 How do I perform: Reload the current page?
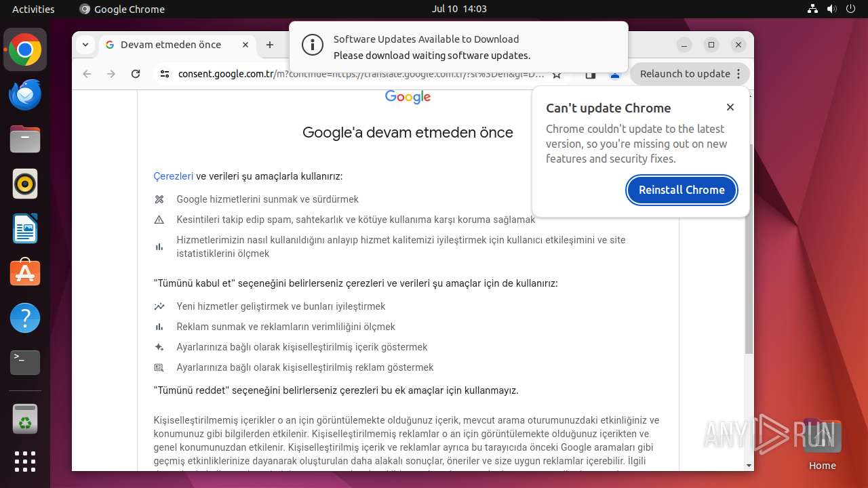136,74
